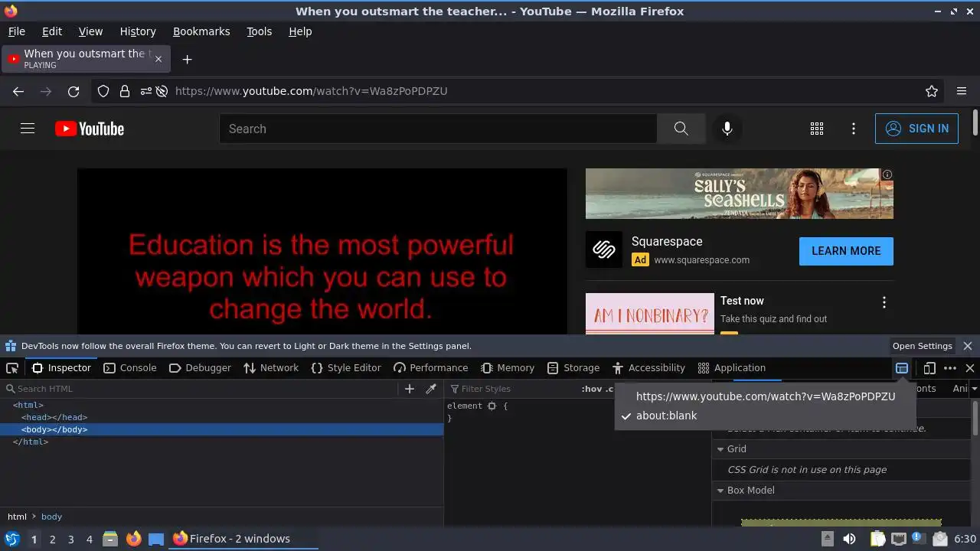Viewport: 980px width, 551px height.
Task: Open the Tools menu
Action: [x=260, y=31]
